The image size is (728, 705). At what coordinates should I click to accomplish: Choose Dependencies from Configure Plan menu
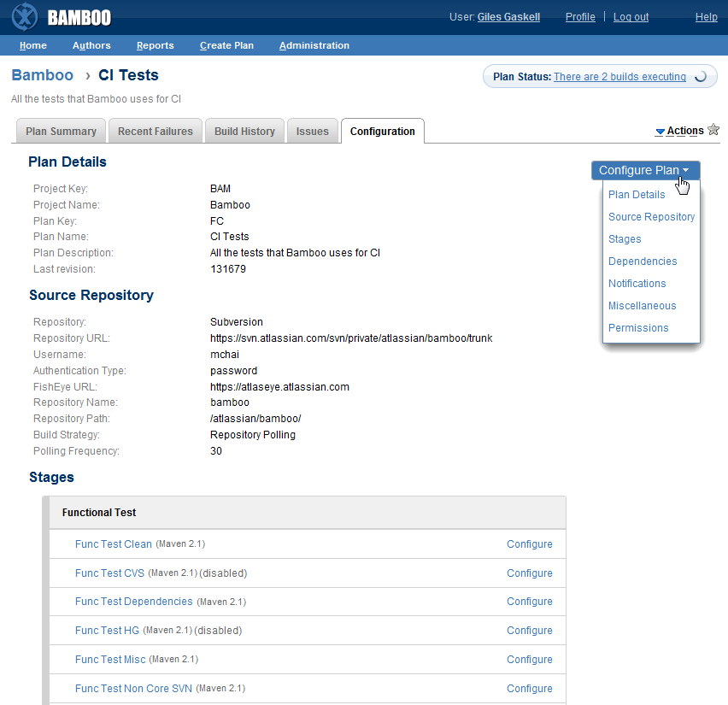point(643,261)
